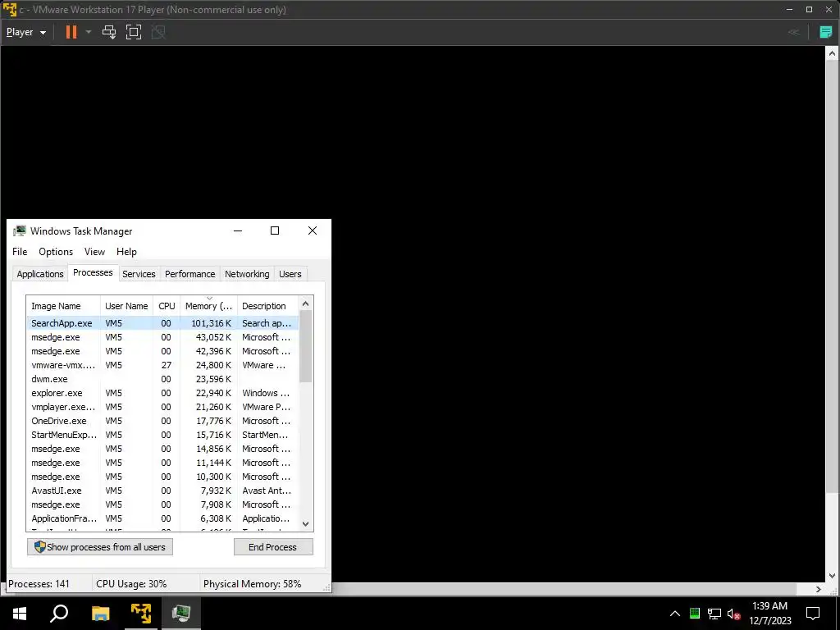Open Windows taskbar search
Viewport: 840px width, 630px height.
59,613
